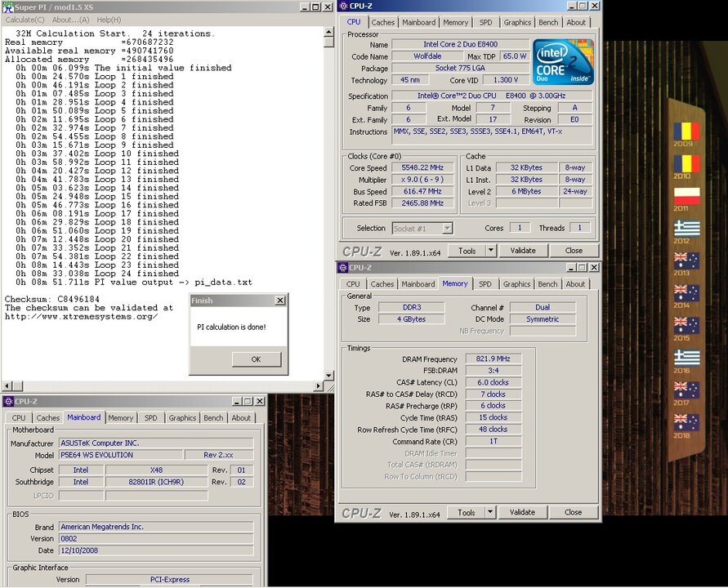Click CAS# Latency 6.0 clocks value
The width and height of the screenshot is (728, 588).
point(493,382)
